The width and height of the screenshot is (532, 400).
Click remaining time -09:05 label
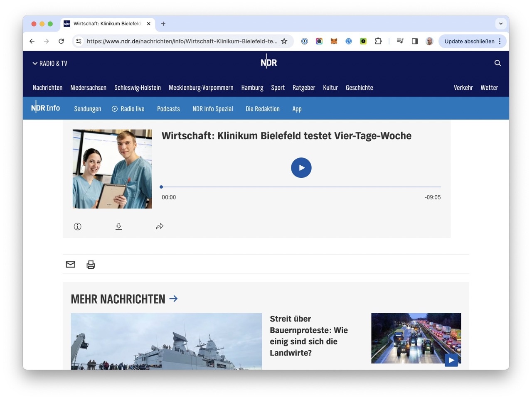[x=433, y=197]
